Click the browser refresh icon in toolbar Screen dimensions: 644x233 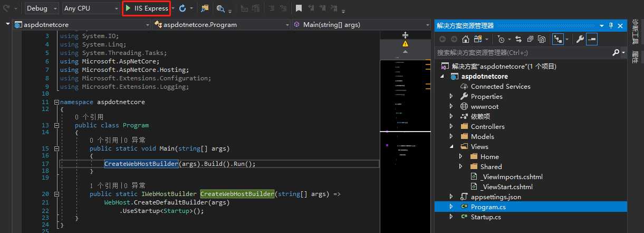tap(182, 8)
